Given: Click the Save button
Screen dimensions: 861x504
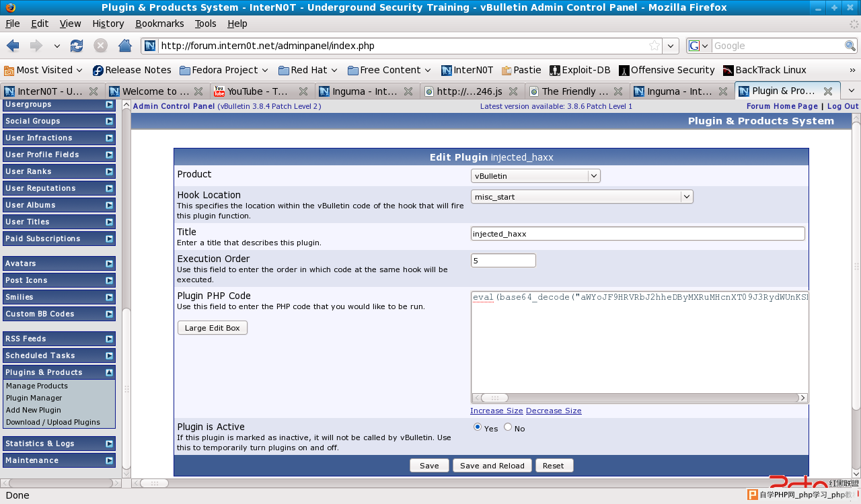Looking at the screenshot, I should 429,466.
